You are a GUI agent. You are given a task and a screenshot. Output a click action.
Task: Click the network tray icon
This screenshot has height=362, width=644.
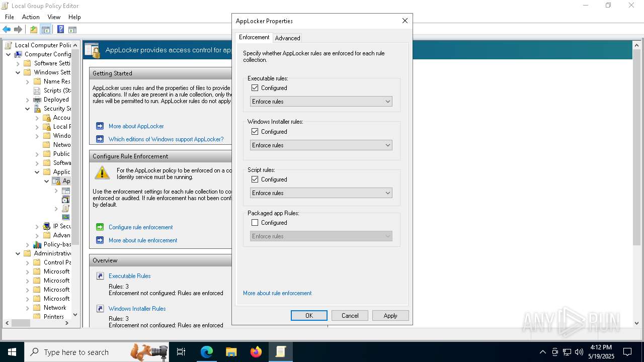tap(567, 352)
